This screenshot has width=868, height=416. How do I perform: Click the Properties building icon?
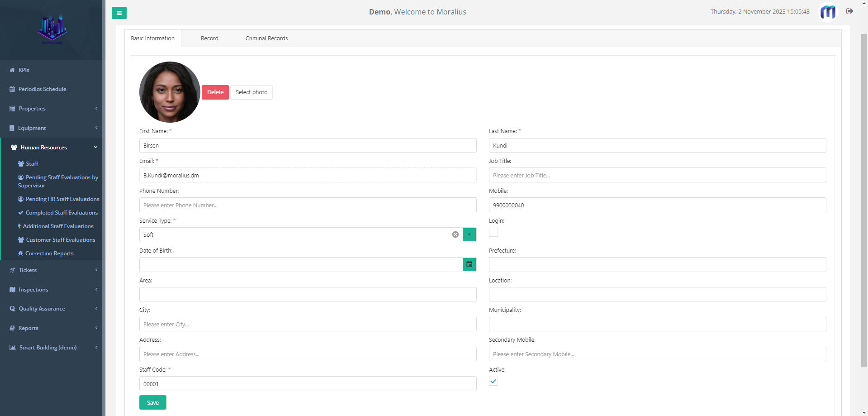click(12, 109)
